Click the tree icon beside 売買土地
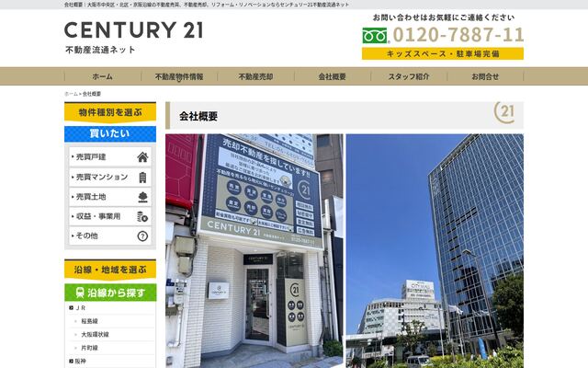Screen dimensions: 588x368 pyautogui.click(x=142, y=197)
